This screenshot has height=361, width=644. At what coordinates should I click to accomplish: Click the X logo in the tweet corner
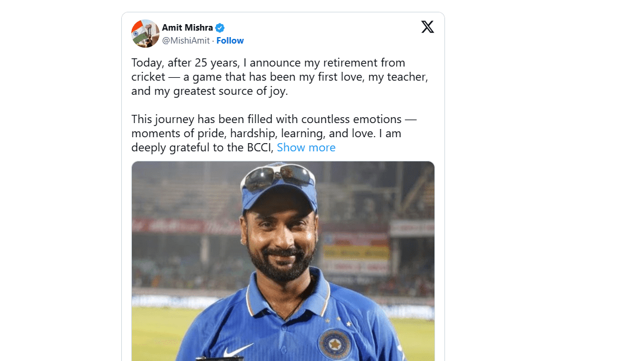(427, 27)
